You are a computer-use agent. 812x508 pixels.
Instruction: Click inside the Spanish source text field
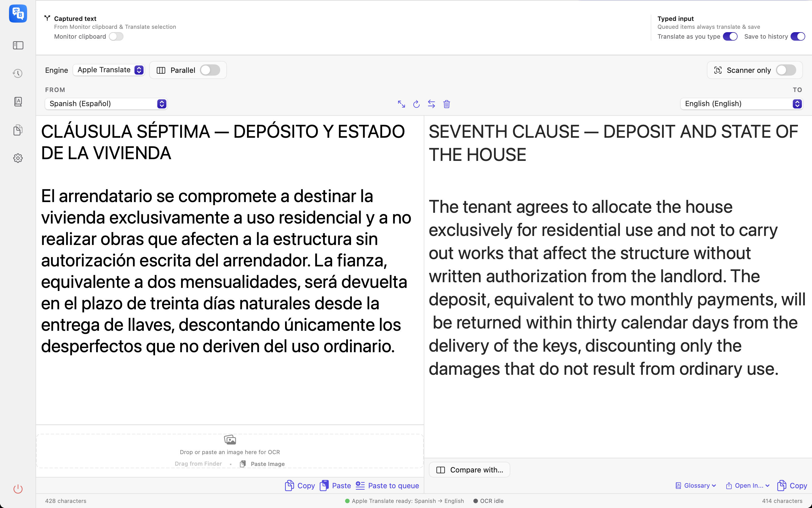(x=230, y=270)
